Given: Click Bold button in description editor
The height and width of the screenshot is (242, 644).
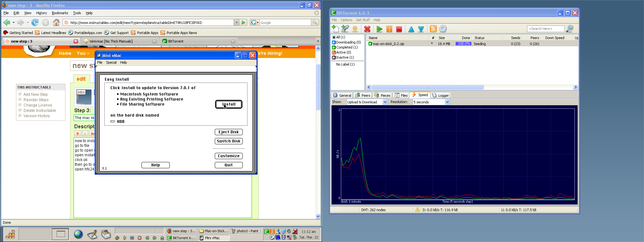Looking at the screenshot, I should [78, 134].
